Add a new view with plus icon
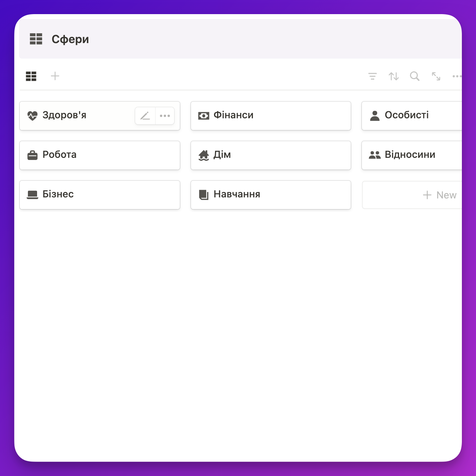 pyautogui.click(x=55, y=76)
